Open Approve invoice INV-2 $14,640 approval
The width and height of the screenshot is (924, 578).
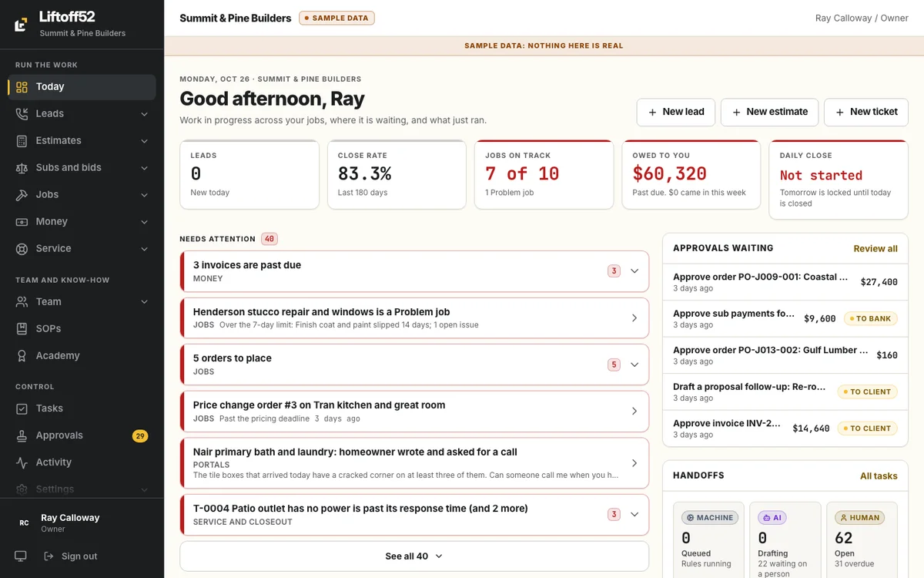pos(785,428)
